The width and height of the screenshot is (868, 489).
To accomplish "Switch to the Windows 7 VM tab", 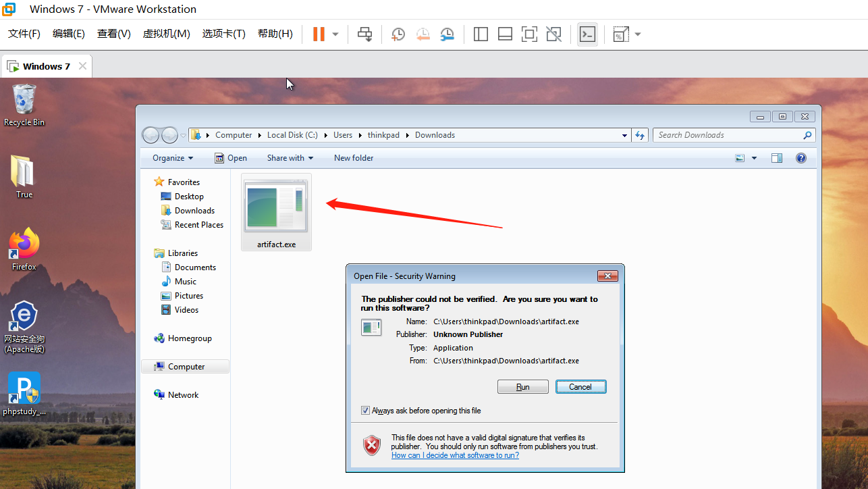I will 46,66.
